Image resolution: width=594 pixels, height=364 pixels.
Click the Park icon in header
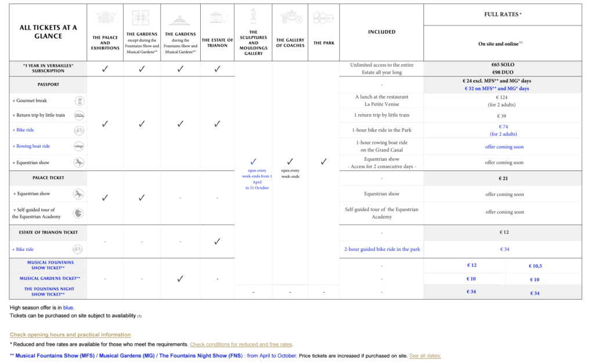(x=323, y=19)
